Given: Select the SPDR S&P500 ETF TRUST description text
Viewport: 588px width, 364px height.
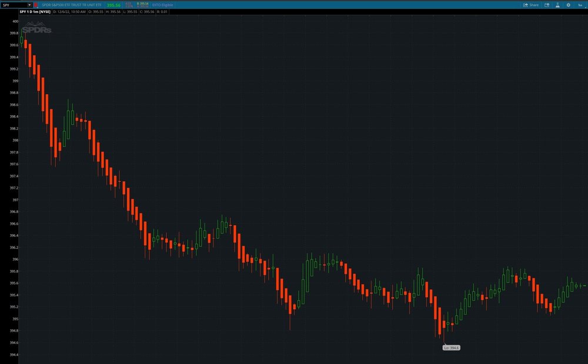Looking at the screenshot, I should tap(71, 4).
